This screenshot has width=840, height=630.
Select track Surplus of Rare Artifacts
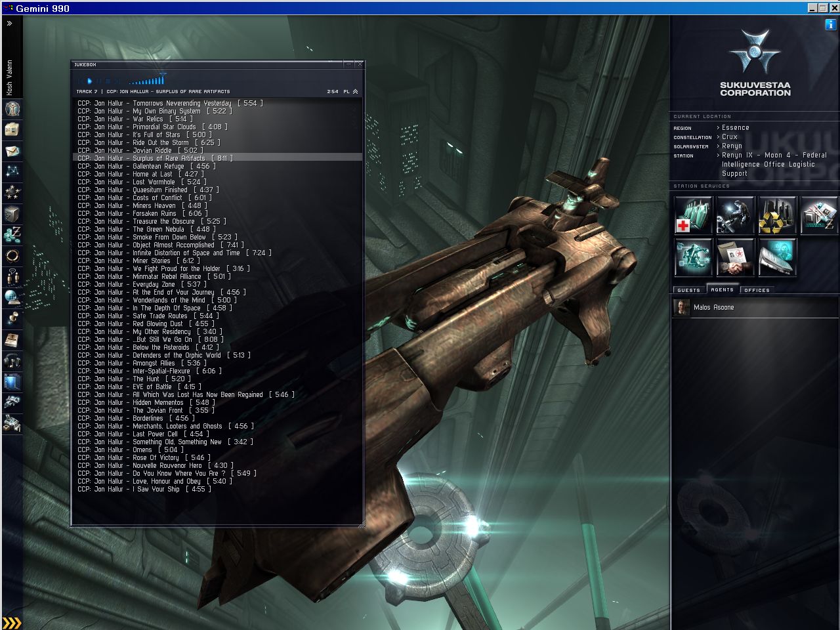coord(217,158)
